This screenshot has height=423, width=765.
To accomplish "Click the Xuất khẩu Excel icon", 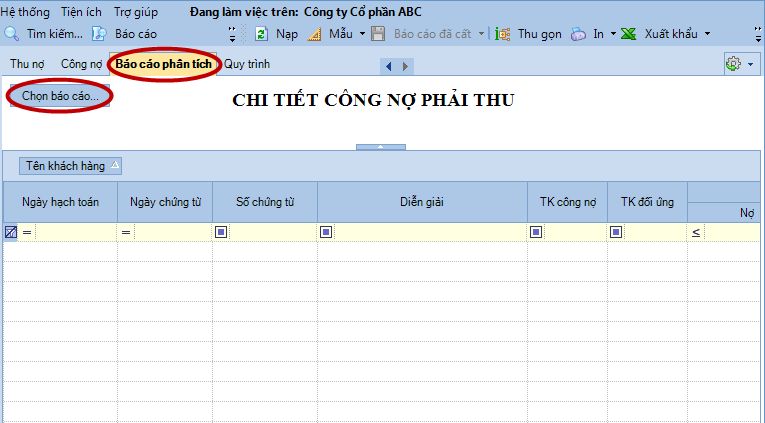I will 629,34.
